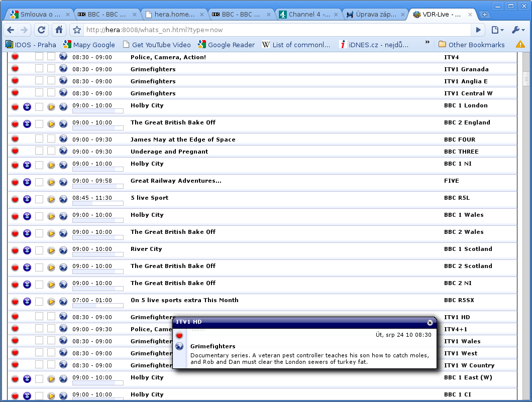Switch to channel BBC 1 NI
The image size is (532, 402).
point(27,165)
